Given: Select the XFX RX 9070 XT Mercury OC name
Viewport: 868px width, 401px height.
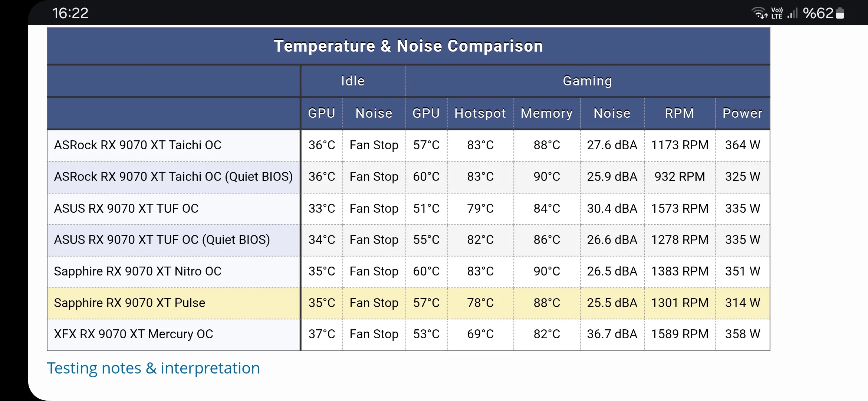Looking at the screenshot, I should pyautogui.click(x=134, y=334).
